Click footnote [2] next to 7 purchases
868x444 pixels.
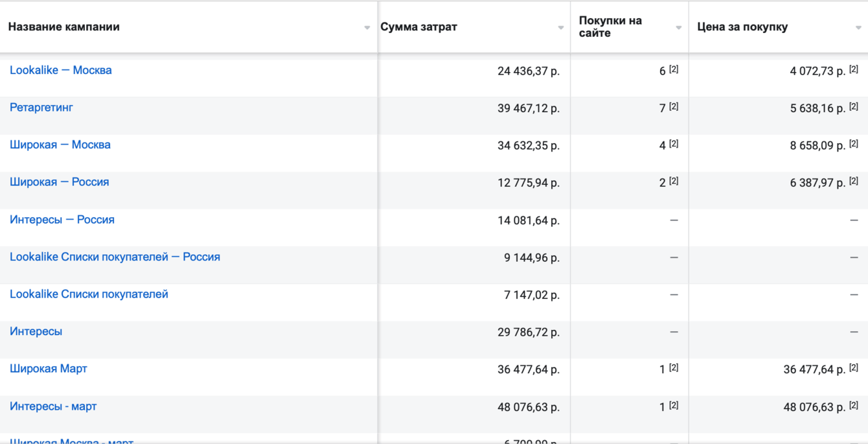pyautogui.click(x=674, y=107)
